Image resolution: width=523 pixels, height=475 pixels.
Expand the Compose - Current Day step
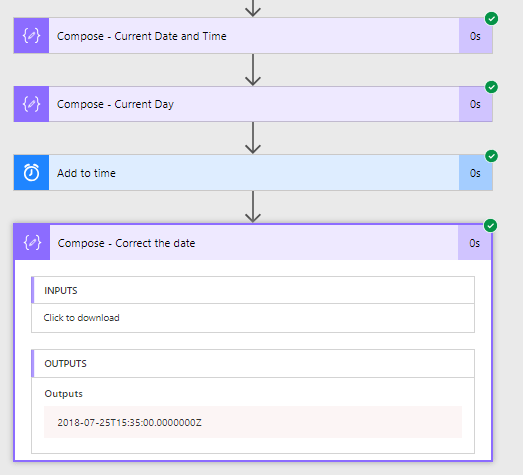click(x=253, y=104)
